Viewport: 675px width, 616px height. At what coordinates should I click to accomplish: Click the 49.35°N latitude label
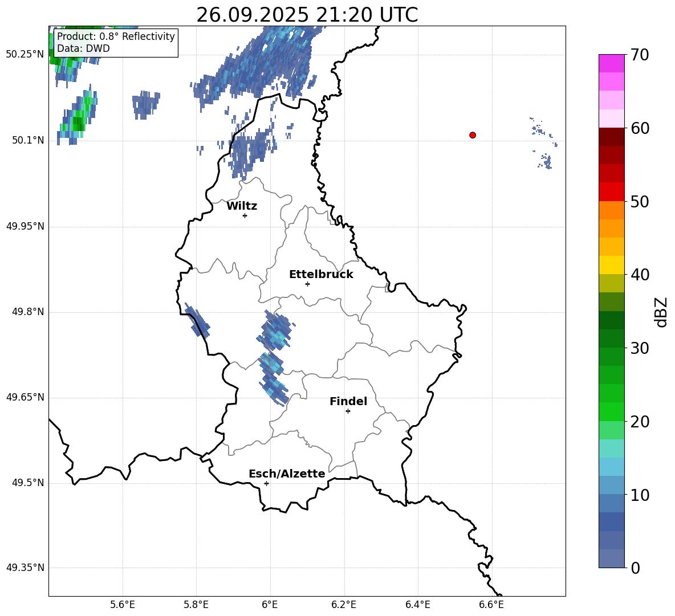tap(25, 568)
